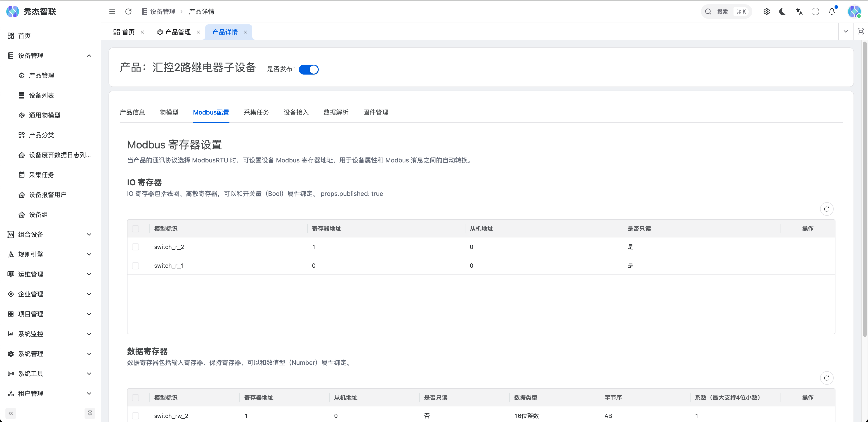Enter fullscreen using the fullscreen icon
This screenshot has height=422, width=868.
(x=815, y=11)
